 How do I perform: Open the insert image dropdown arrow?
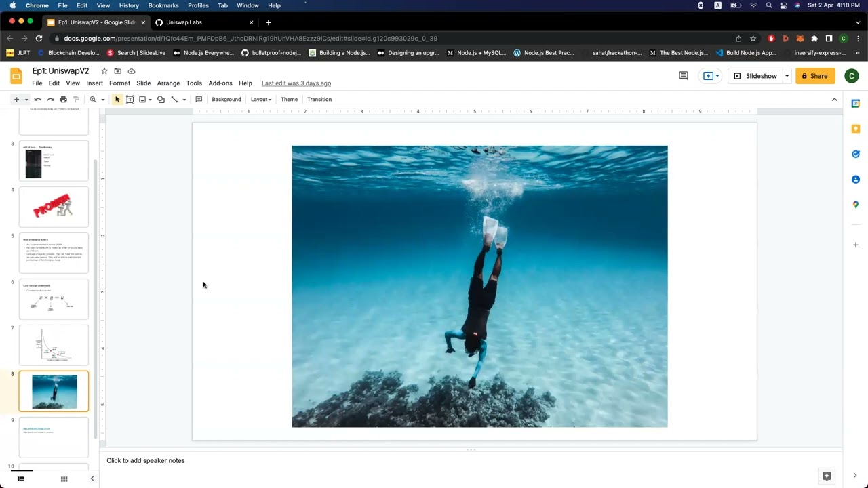pyautogui.click(x=150, y=100)
